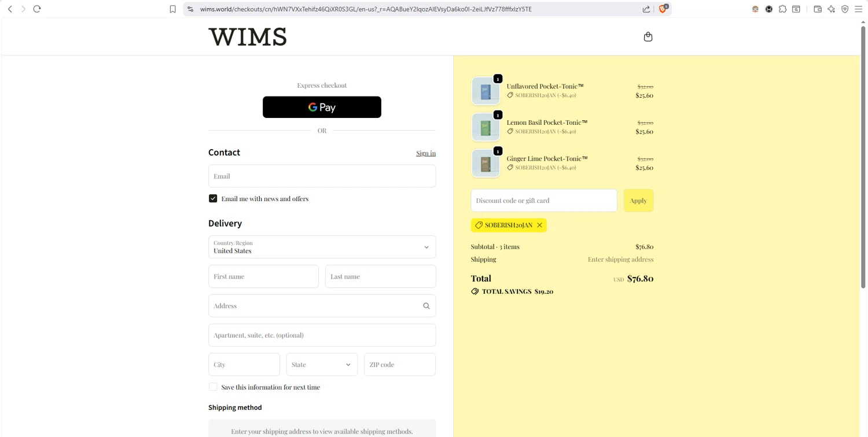The image size is (868, 437).
Task: Open Brave Shields icon
Action: 663,9
